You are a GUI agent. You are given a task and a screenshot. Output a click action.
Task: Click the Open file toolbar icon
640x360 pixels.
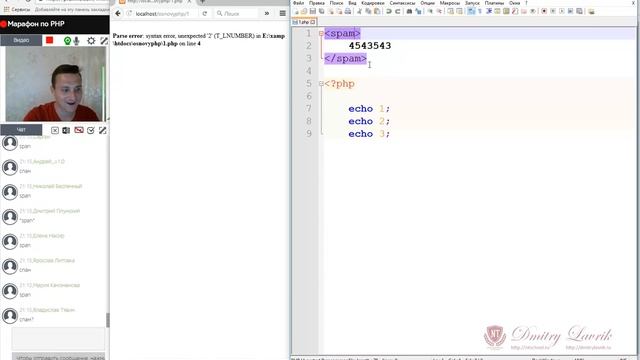point(304,11)
